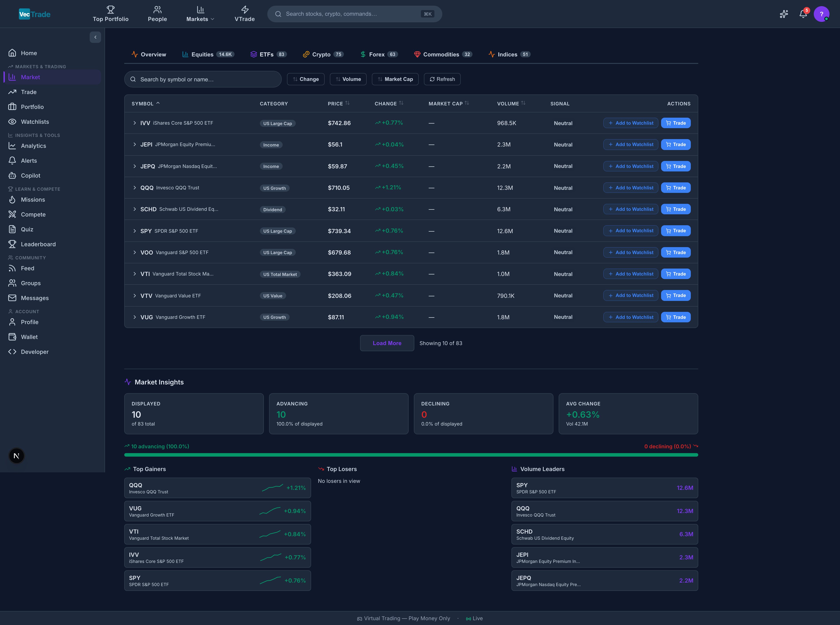This screenshot has width=840, height=625.
Task: Open Quiz in the sidebar
Action: click(x=52, y=229)
